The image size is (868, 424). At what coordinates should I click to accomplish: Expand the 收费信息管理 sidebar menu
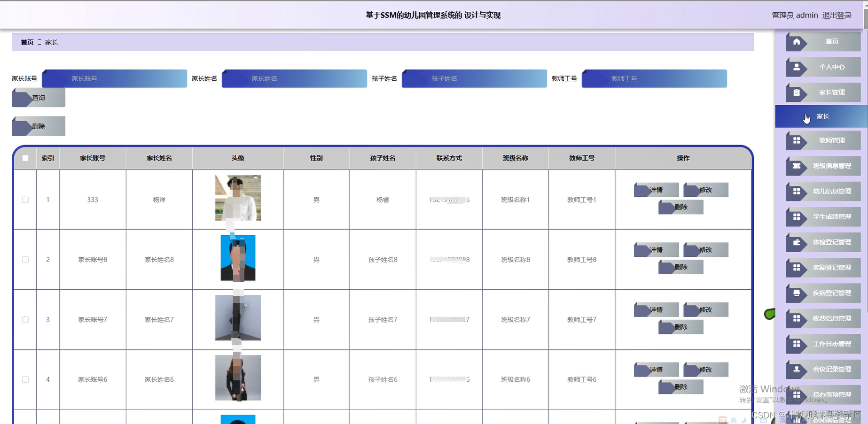[x=823, y=318]
